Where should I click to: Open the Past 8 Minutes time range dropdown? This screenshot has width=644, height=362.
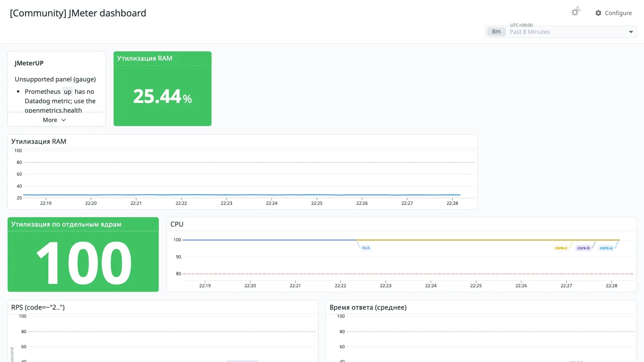(x=560, y=32)
